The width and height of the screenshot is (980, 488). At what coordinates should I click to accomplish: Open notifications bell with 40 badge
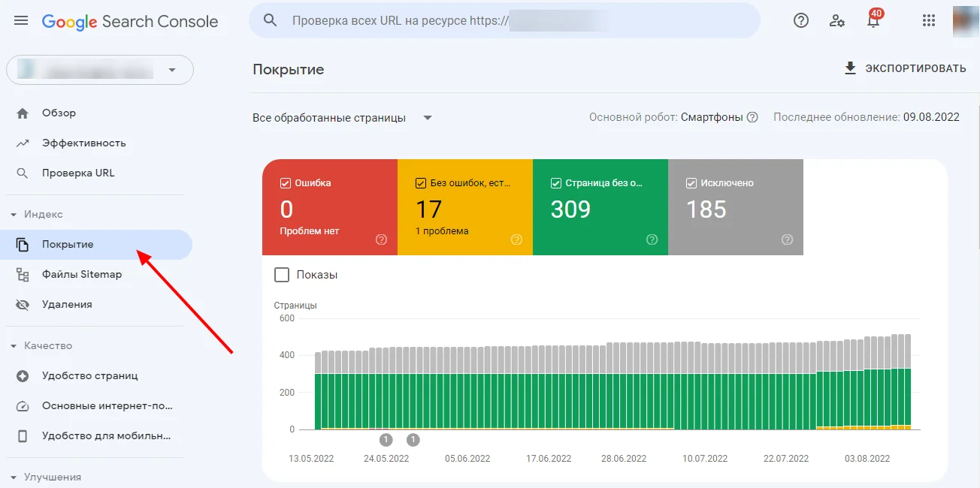(x=873, y=21)
